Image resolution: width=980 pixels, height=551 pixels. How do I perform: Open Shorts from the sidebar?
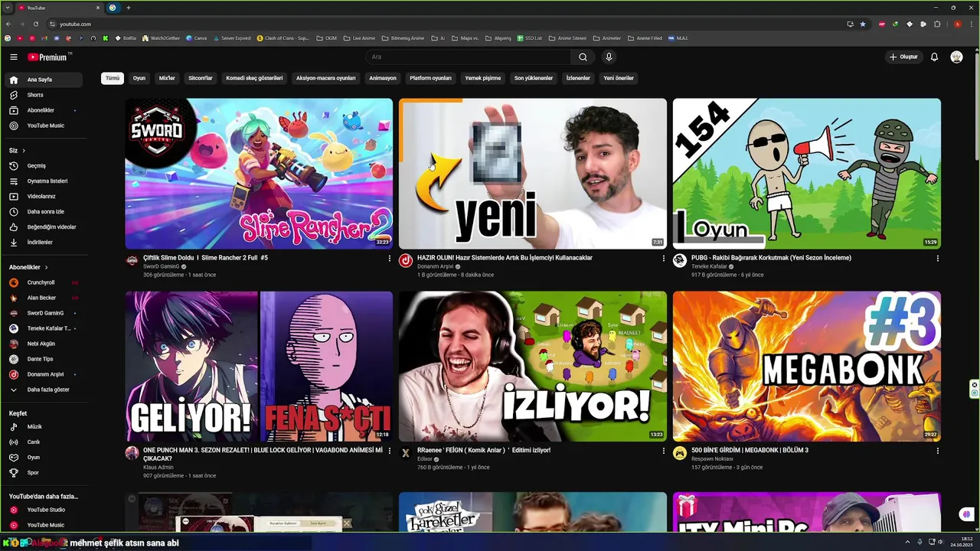click(46, 95)
